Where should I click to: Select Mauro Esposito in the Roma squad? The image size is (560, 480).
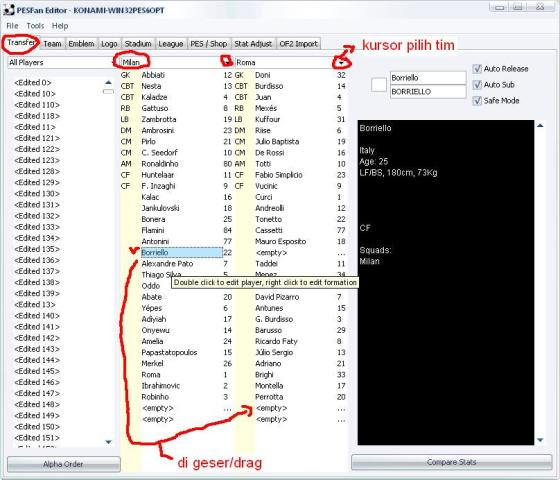[x=281, y=241]
